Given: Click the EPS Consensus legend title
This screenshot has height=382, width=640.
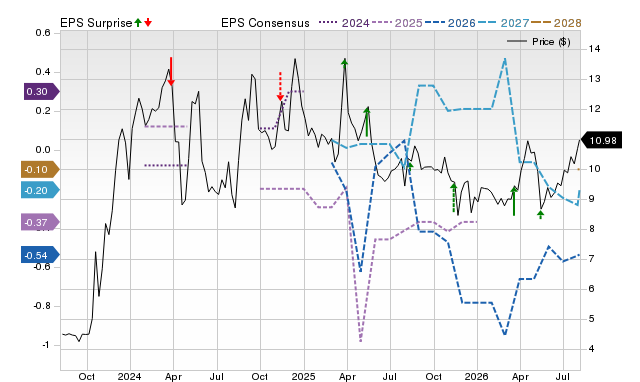Looking at the screenshot, I should tap(265, 23).
